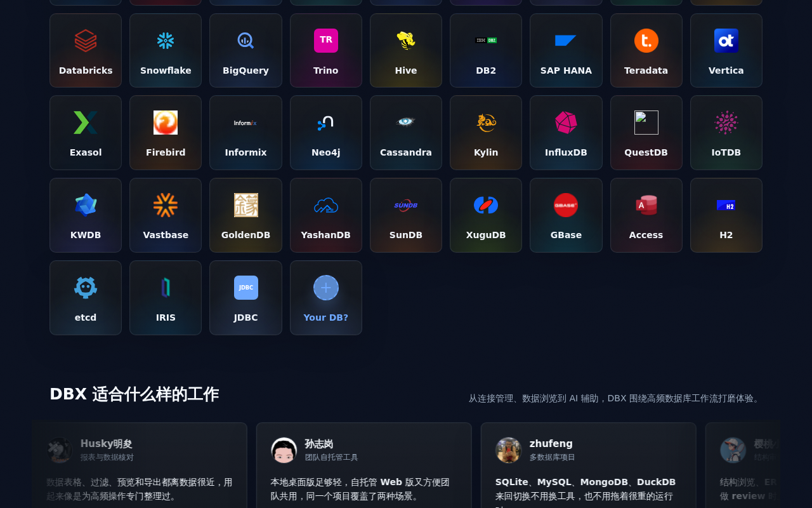
Task: Click the DBX 适合什么样的工作 heading
Action: pyautogui.click(x=134, y=394)
